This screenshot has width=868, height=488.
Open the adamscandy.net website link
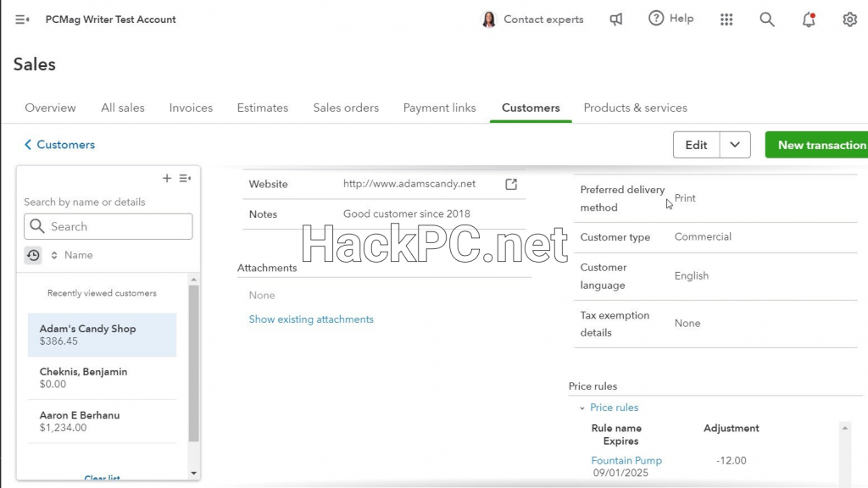409,184
